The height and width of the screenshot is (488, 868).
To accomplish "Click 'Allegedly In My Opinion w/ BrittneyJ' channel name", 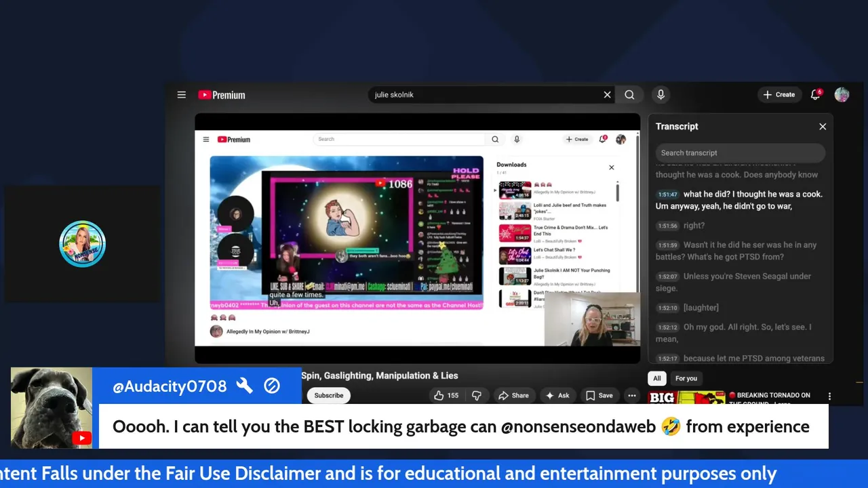I will pos(268,331).
